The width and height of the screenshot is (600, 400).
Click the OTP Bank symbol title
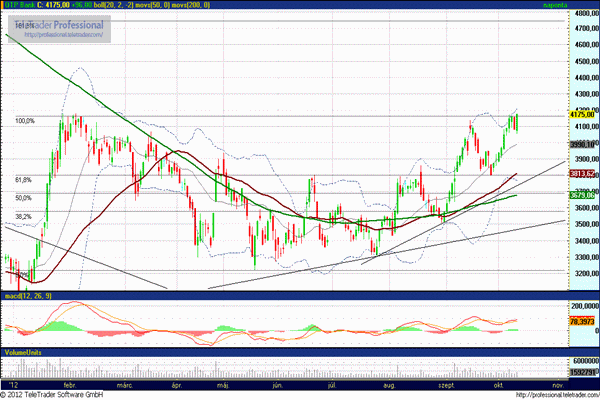[x=21, y=6]
